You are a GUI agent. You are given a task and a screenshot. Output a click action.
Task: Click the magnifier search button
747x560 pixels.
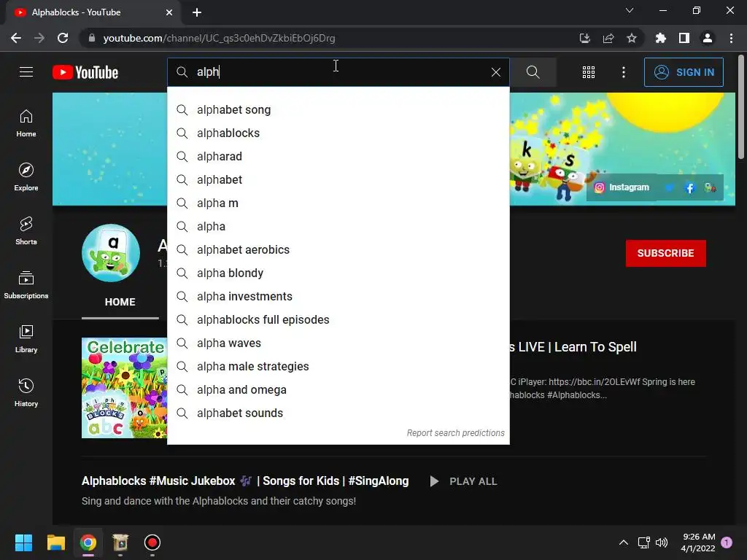point(533,72)
